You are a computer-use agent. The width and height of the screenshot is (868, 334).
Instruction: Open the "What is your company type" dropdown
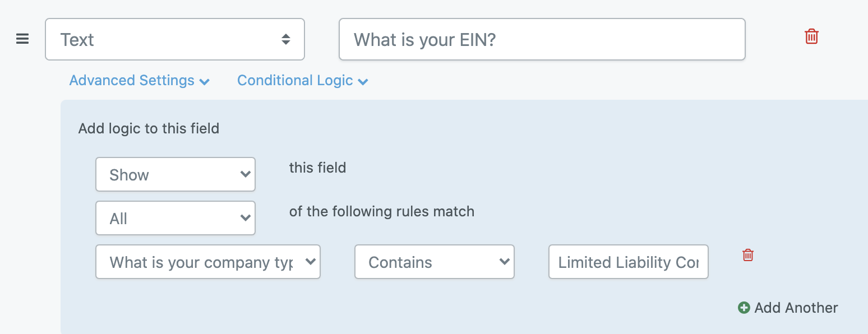pyautogui.click(x=207, y=262)
